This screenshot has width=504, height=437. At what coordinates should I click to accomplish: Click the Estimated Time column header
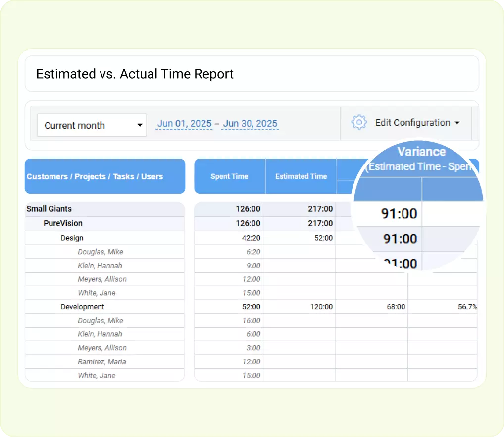[x=301, y=176]
